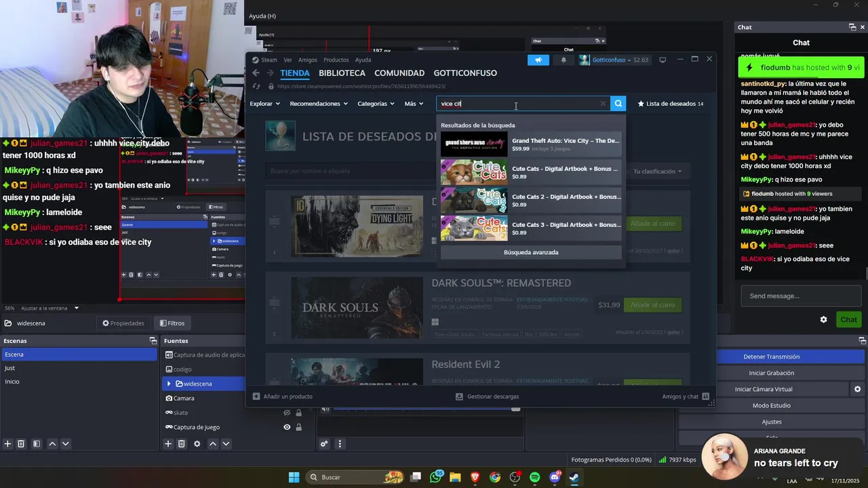Open Spotify from the taskbar

click(x=534, y=477)
